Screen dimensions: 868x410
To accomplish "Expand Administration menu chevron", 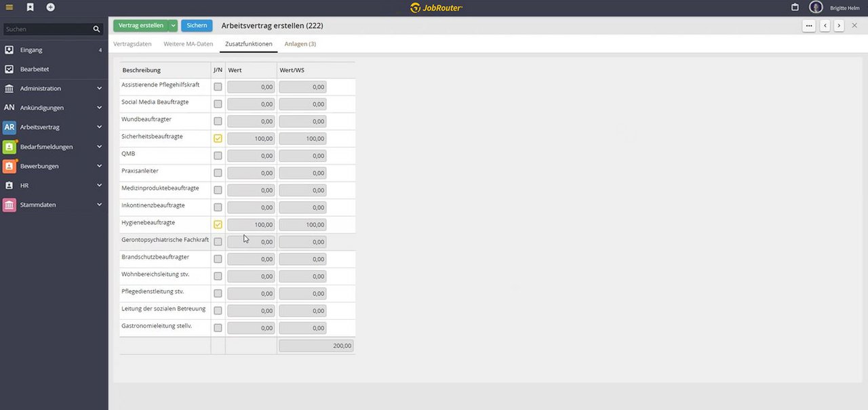I will [x=99, y=89].
